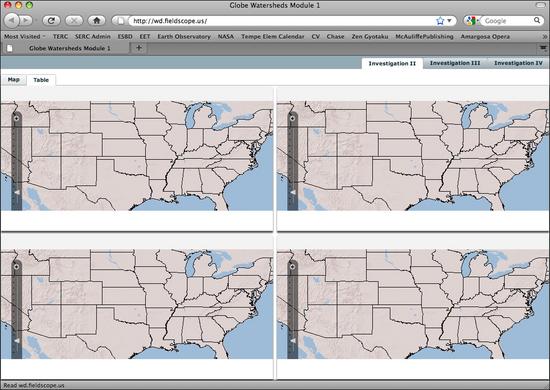Viewport: 550px width, 390px height.
Task: Click the bottom-right map zoom slider handle
Action: click(x=293, y=341)
